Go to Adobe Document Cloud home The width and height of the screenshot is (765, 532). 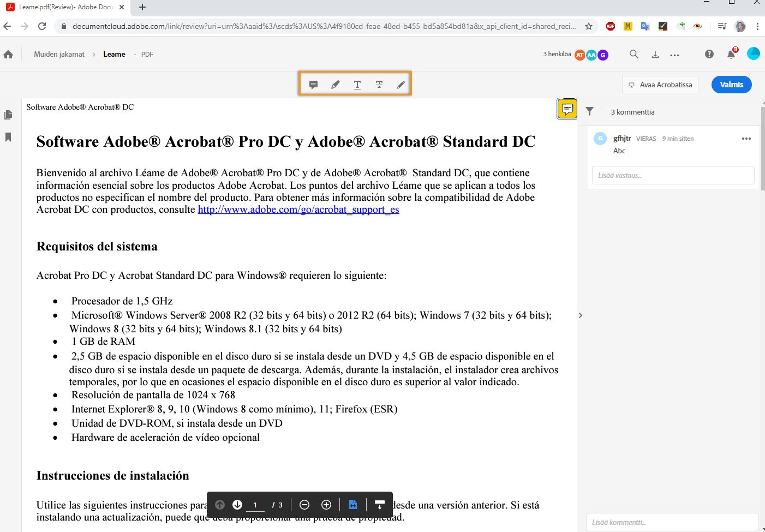(8, 54)
